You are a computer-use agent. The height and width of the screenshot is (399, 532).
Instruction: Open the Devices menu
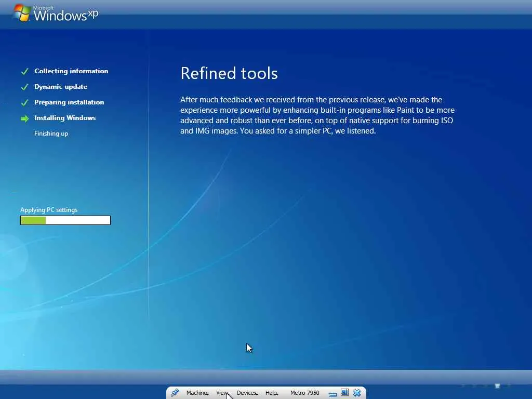point(247,393)
